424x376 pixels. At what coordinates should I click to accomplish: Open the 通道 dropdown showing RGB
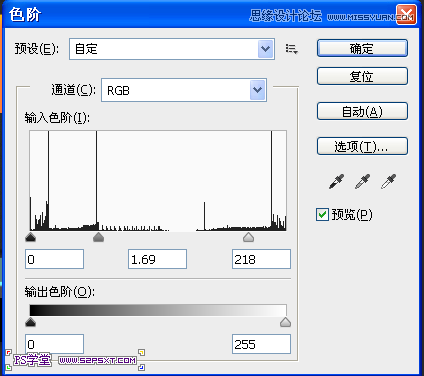click(x=184, y=90)
